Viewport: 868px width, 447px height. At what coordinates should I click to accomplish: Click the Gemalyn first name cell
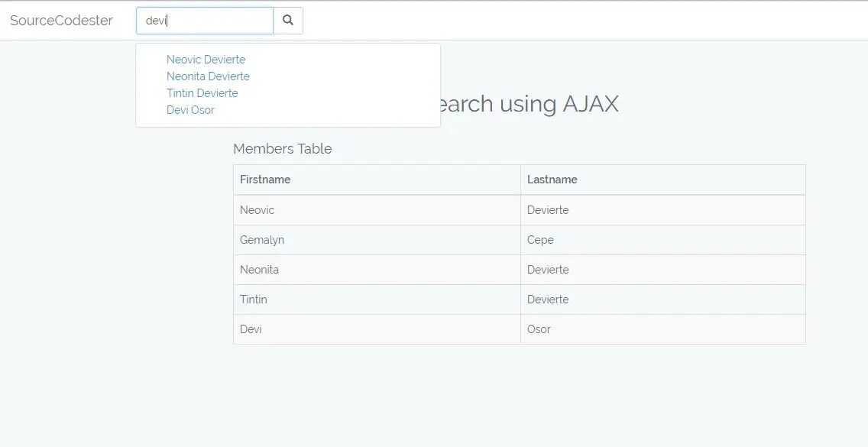262,240
